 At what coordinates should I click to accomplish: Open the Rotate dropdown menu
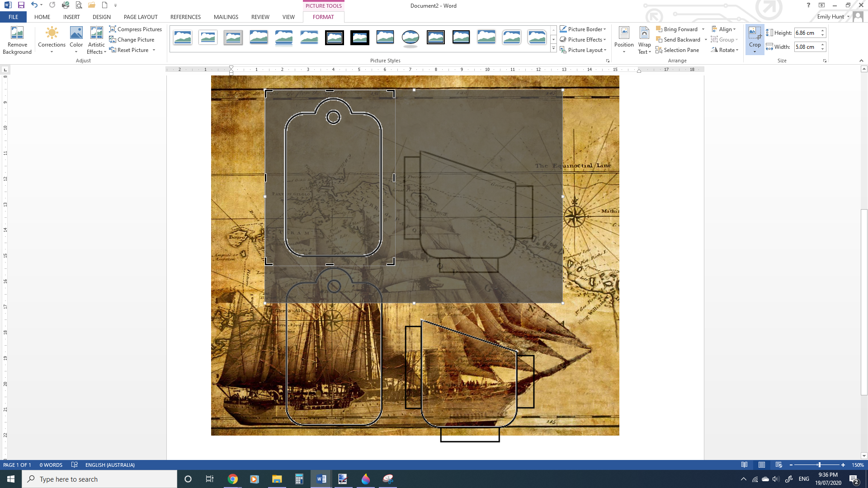click(725, 50)
